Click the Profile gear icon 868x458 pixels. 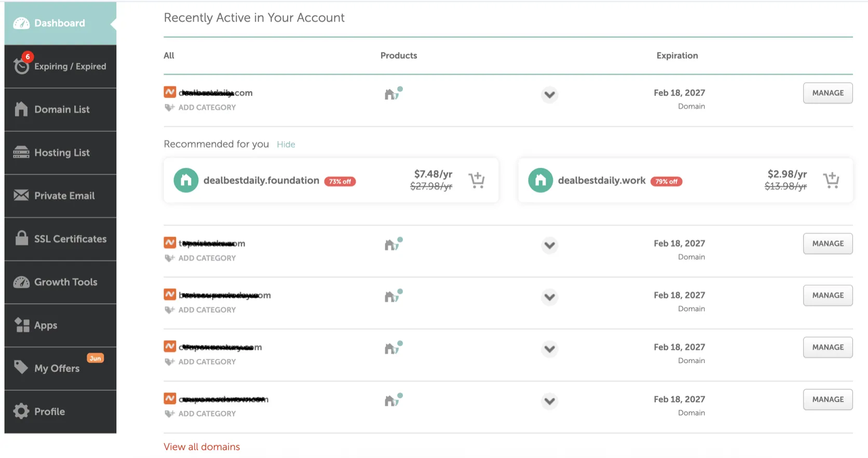(21, 411)
